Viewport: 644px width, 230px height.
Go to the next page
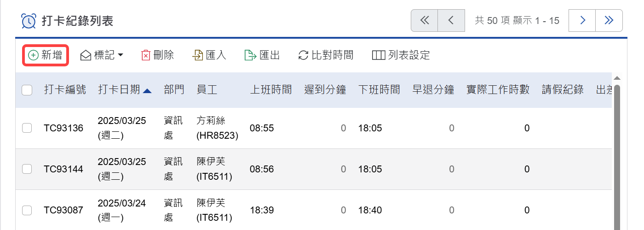pos(582,20)
